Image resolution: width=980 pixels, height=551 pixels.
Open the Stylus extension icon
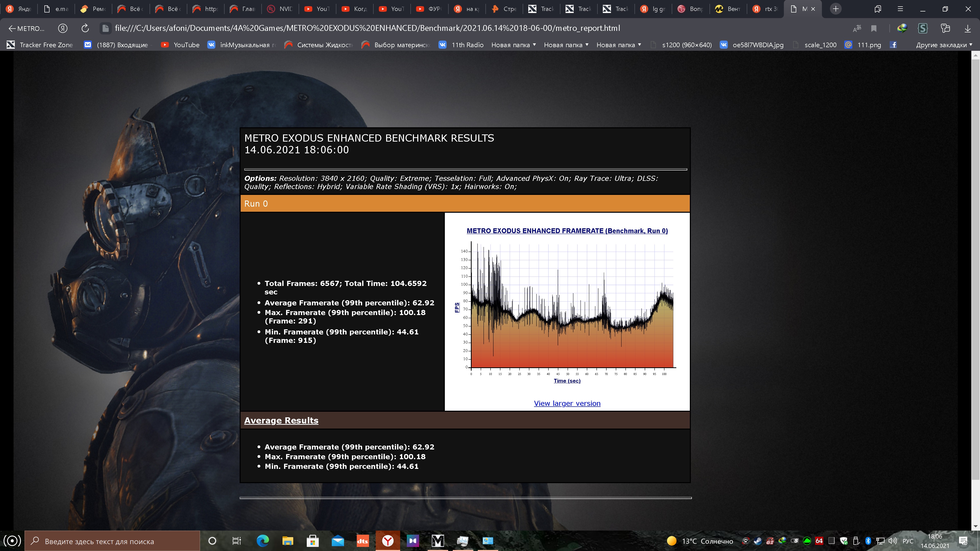pyautogui.click(x=923, y=29)
